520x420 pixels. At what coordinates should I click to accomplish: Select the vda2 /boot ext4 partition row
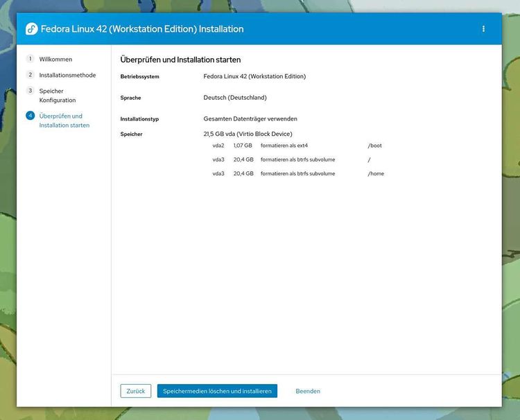point(297,146)
